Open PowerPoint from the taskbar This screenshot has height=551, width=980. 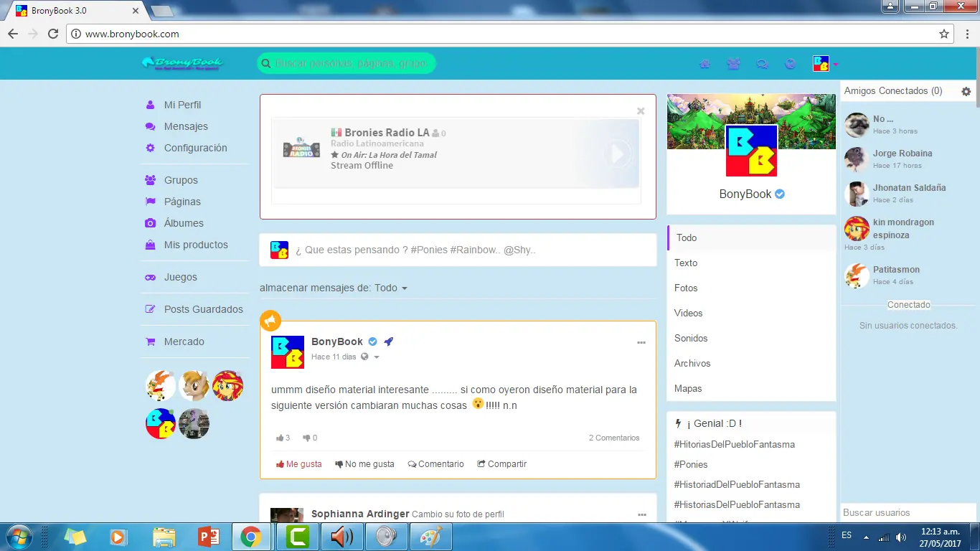click(209, 537)
